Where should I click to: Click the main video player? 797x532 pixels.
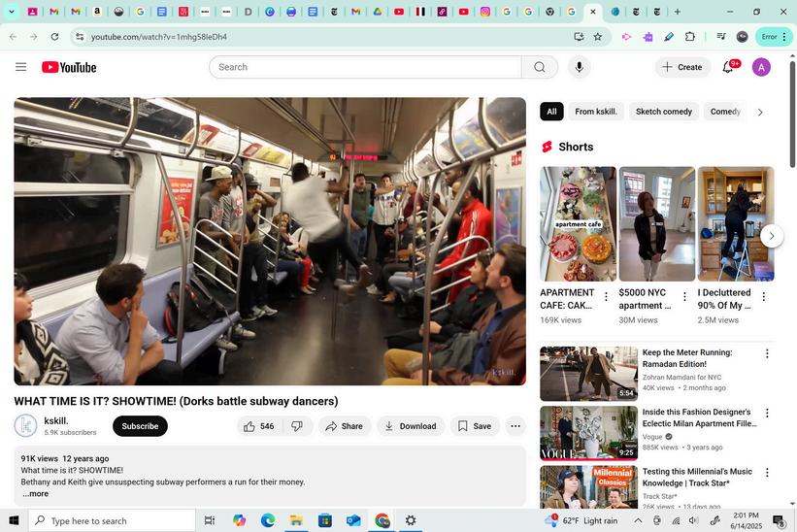(x=270, y=242)
